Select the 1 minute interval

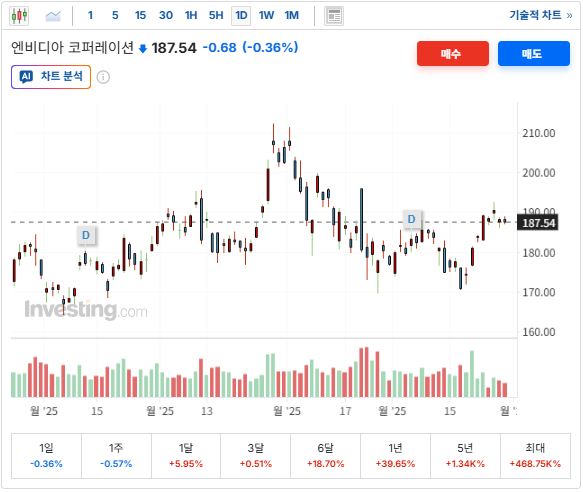[x=90, y=16]
